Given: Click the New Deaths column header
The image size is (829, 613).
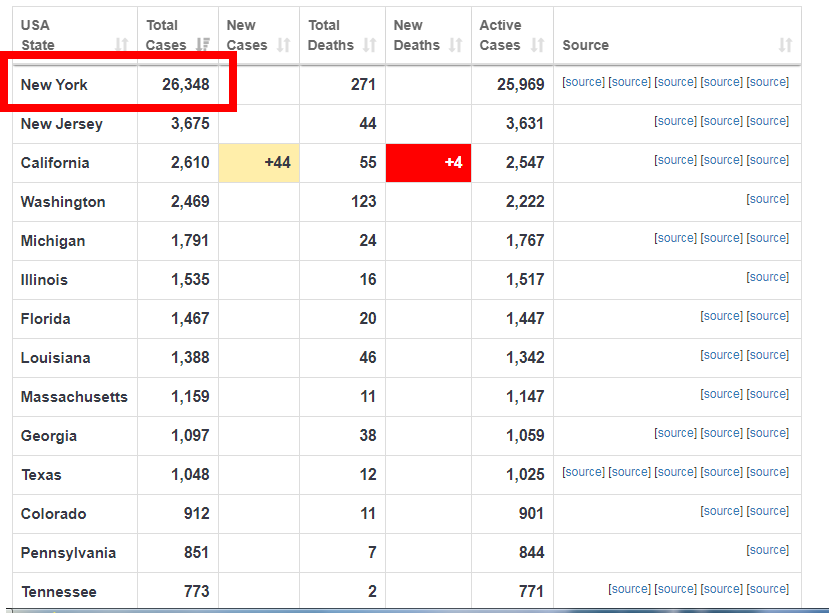Looking at the screenshot, I should 428,35.
